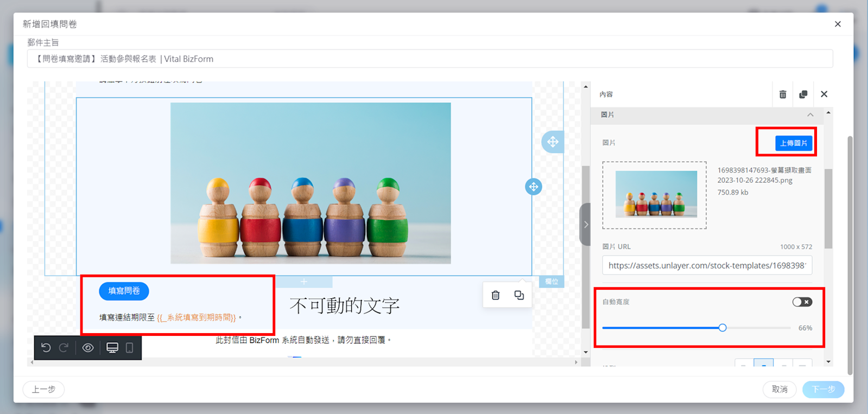
Task: Click the width slider handle at 66%
Action: [723, 328]
